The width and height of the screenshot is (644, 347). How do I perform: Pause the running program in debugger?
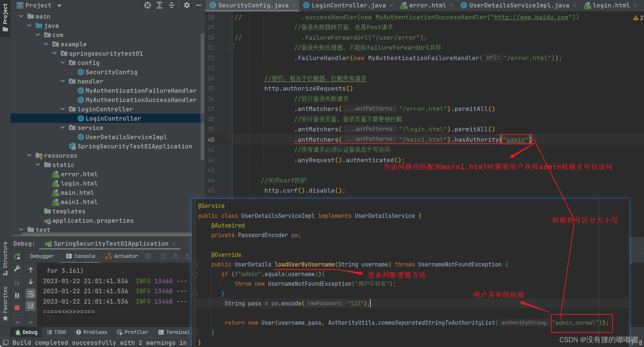[x=17, y=295]
